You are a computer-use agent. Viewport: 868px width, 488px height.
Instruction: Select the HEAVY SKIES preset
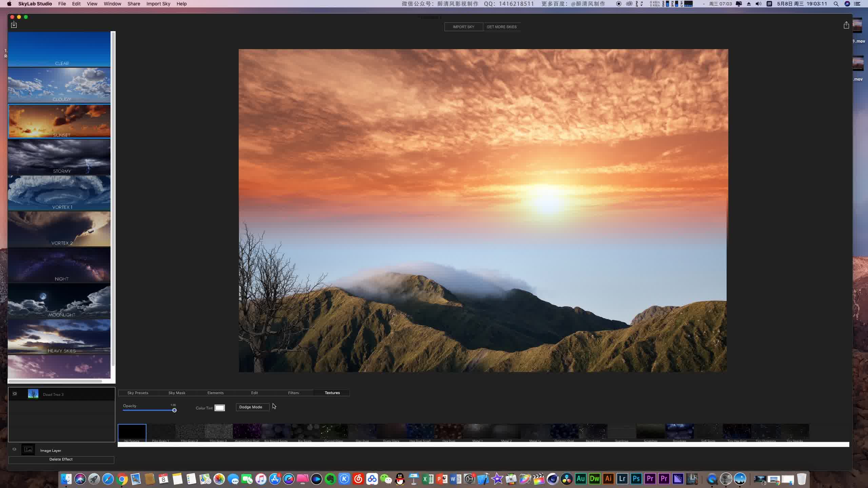pos(59,337)
